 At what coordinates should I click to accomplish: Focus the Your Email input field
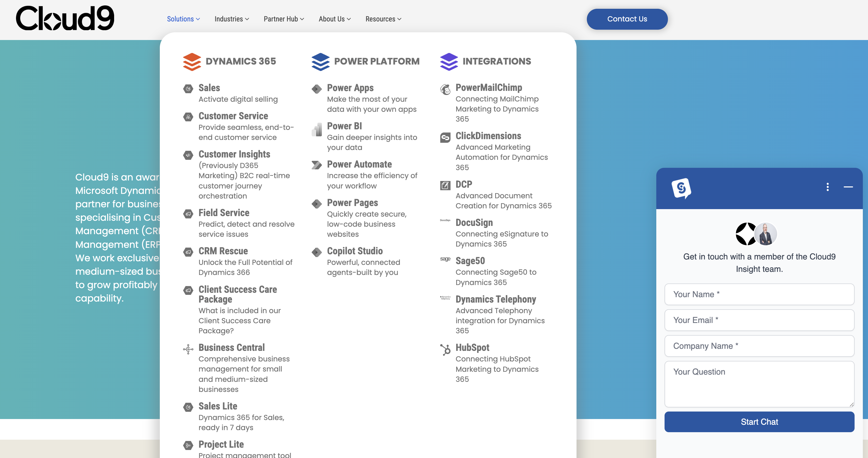coord(759,320)
